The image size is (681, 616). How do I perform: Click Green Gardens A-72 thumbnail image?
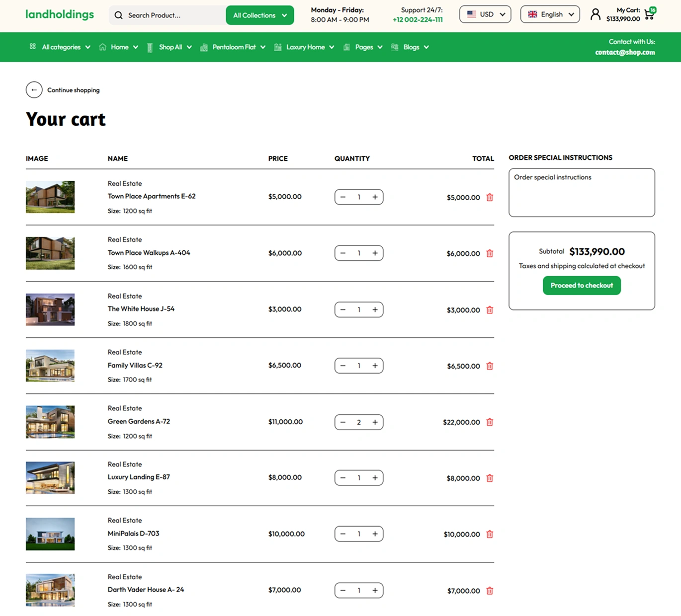[x=50, y=422]
